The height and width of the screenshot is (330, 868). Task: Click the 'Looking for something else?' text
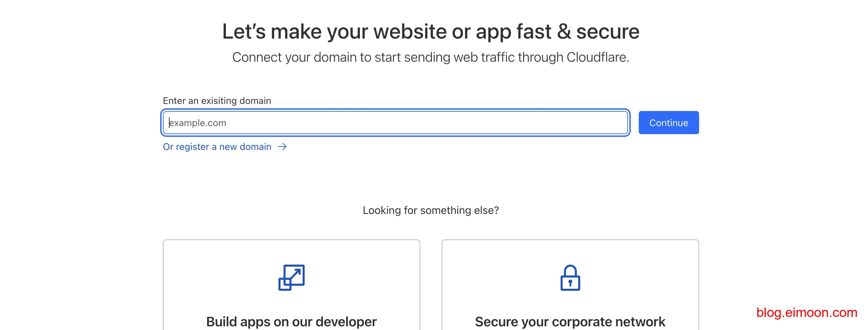point(431,210)
